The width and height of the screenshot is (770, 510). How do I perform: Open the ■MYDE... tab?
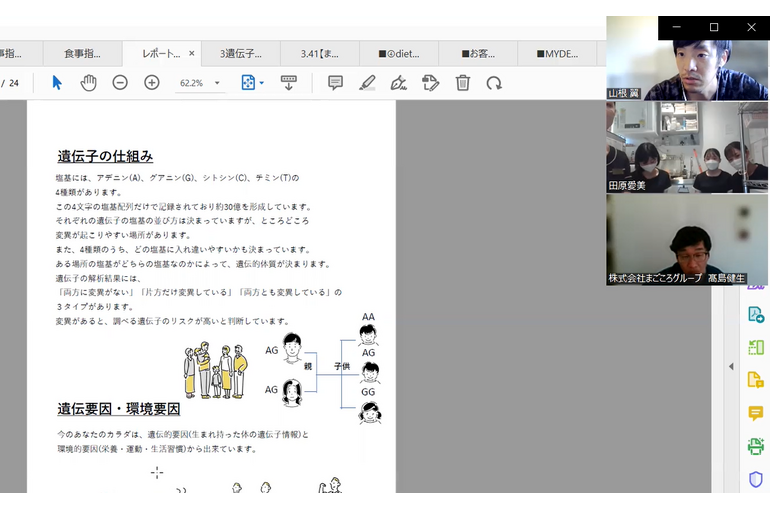pyautogui.click(x=557, y=54)
